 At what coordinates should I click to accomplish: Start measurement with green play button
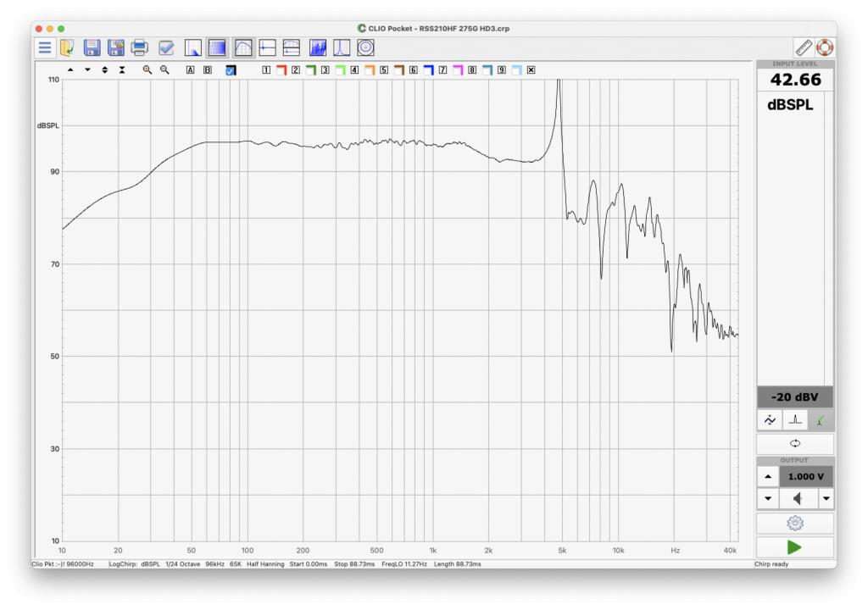coord(794,547)
